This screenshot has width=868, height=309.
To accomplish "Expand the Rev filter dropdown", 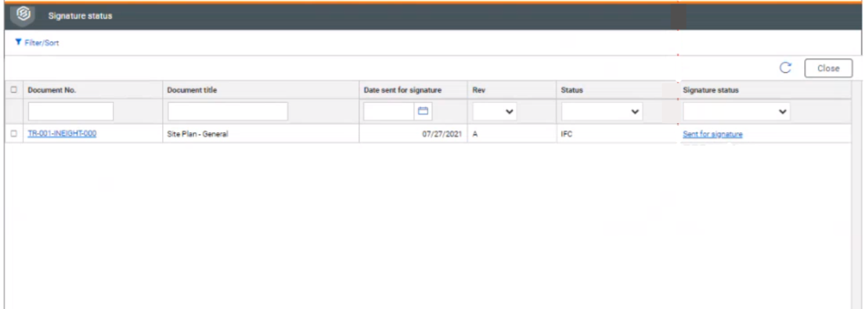I will click(495, 111).
